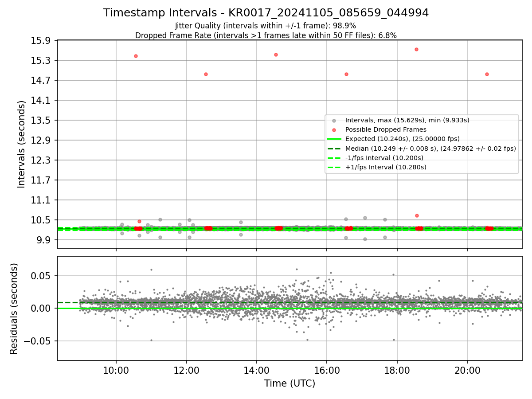532x399 pixels.
Task: Click legend entry '-1/fps Interval (10.200s)'
Action: tap(384, 158)
